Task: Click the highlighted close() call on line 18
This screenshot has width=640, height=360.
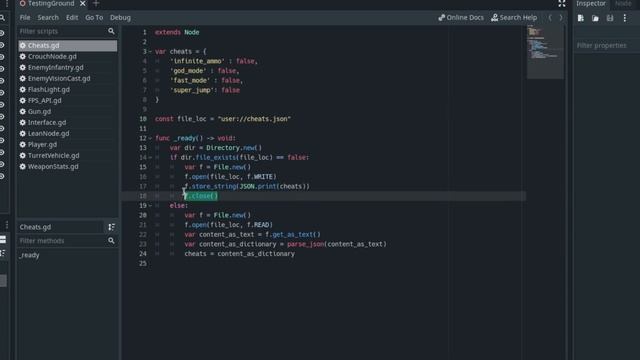Action: click(x=201, y=196)
